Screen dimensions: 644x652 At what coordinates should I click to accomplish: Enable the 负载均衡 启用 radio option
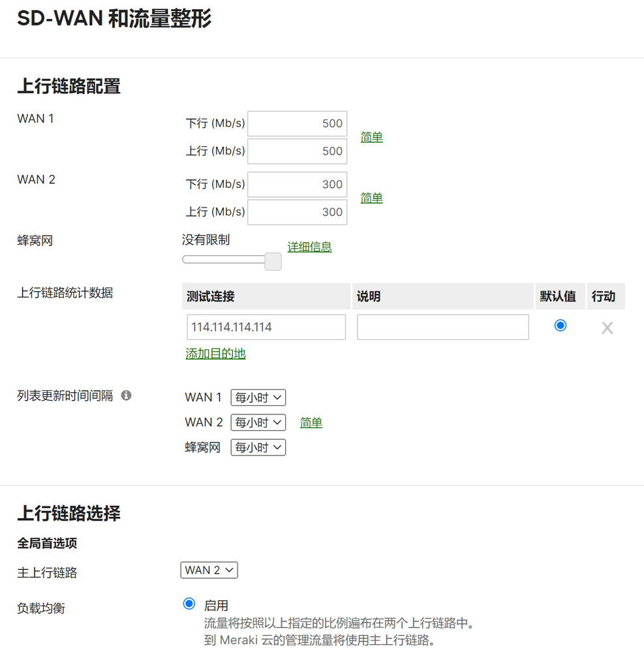(189, 604)
